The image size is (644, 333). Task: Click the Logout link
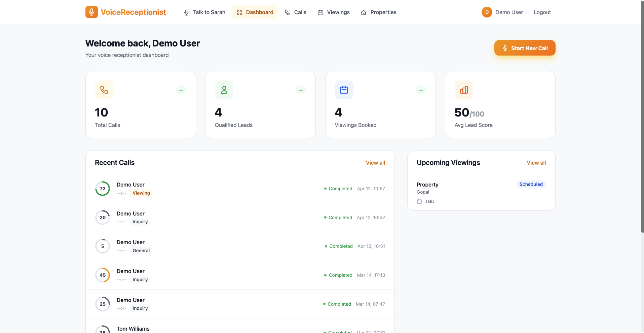tap(542, 12)
